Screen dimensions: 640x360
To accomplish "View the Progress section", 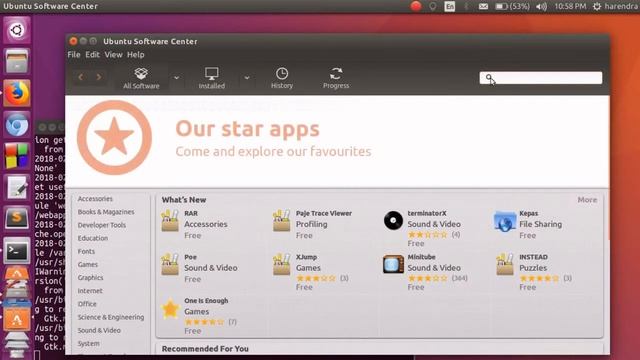I will tap(336, 78).
